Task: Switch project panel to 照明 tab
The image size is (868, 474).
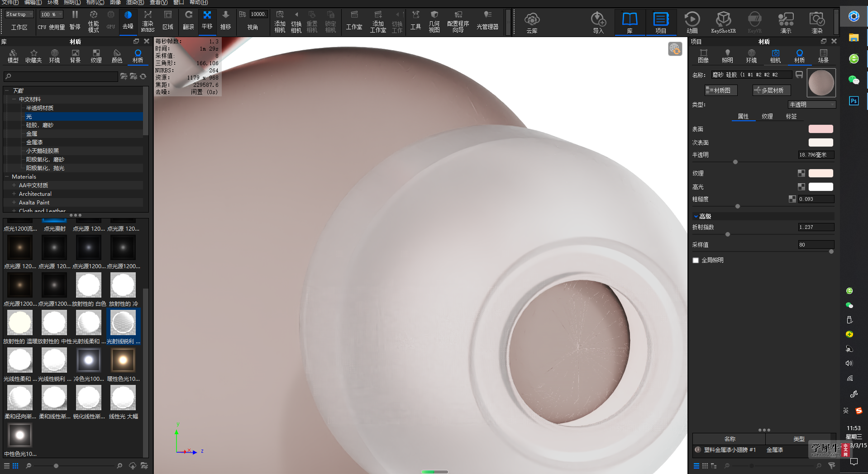Action: pos(727,56)
